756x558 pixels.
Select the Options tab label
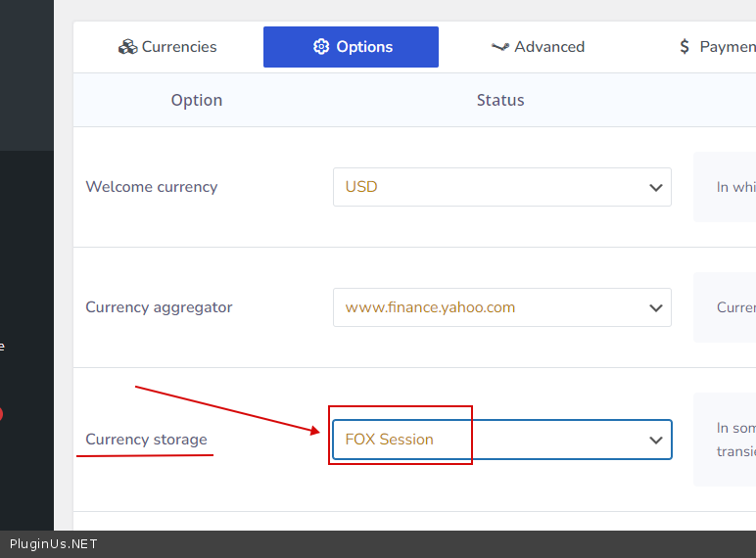click(364, 47)
